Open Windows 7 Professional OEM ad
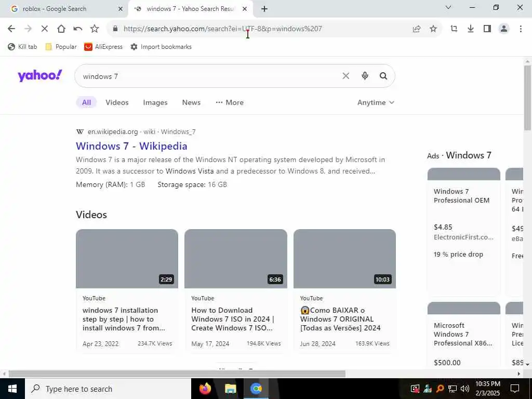 coord(461,196)
